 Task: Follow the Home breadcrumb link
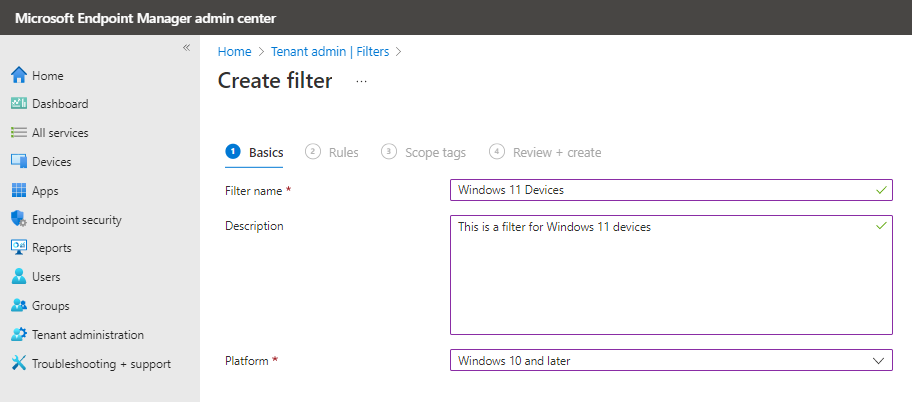pyautogui.click(x=234, y=52)
